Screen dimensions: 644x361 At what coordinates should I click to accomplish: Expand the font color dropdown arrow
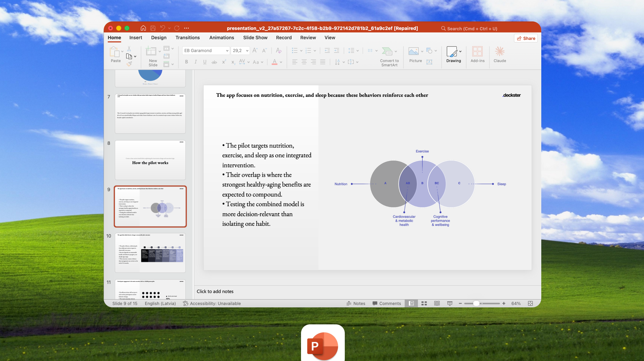pyautogui.click(x=281, y=62)
